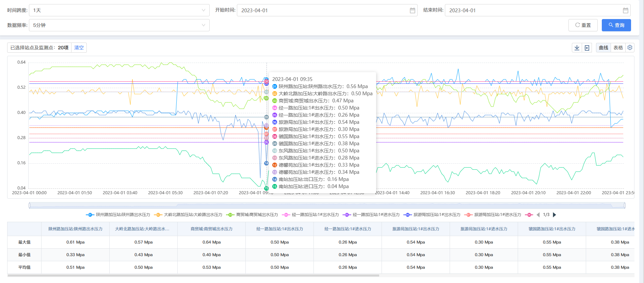Click the 重置 reset button
644x283 pixels.
coord(583,25)
